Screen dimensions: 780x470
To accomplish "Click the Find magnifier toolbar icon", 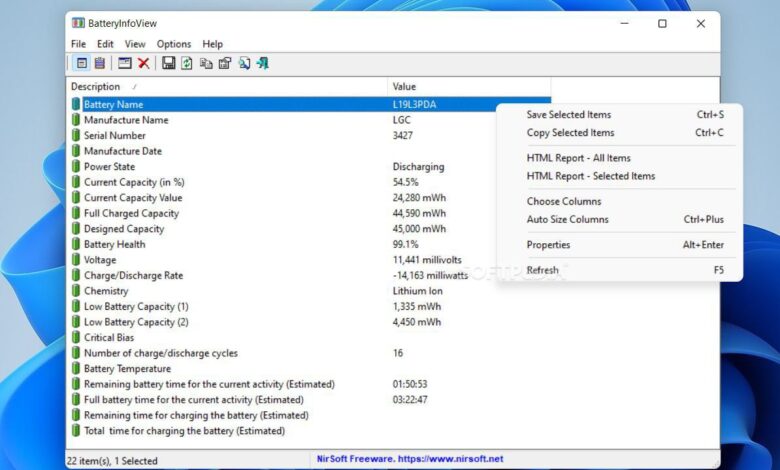I will point(244,63).
